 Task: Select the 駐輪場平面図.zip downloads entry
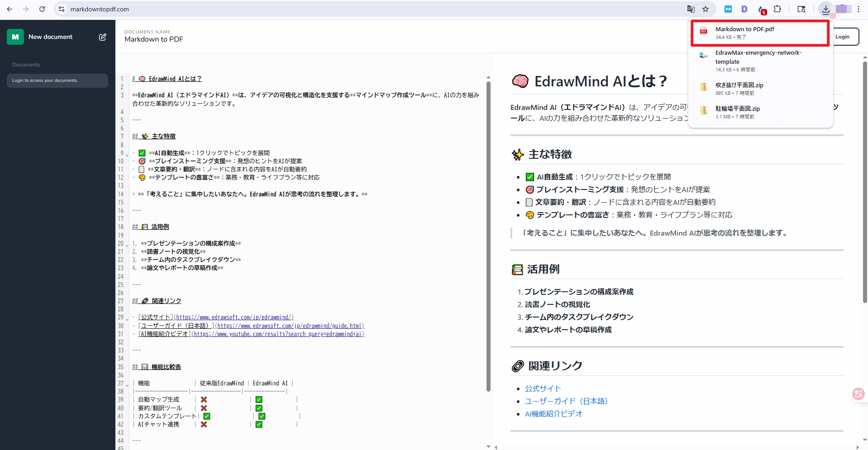(x=738, y=109)
